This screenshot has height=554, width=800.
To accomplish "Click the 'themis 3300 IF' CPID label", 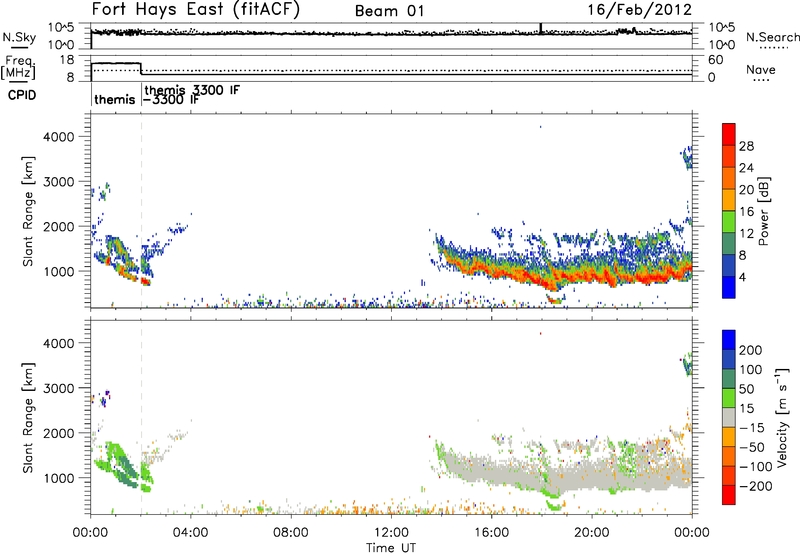I will tap(192, 90).
